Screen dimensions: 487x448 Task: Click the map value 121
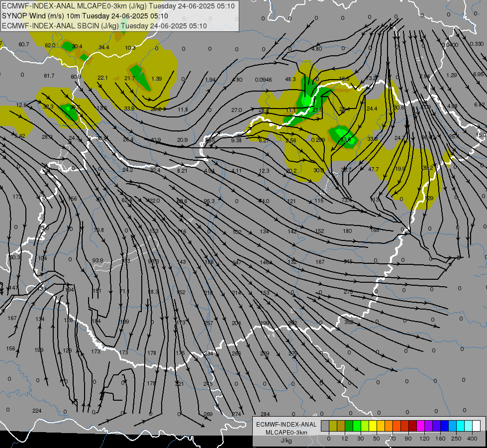[292, 201]
